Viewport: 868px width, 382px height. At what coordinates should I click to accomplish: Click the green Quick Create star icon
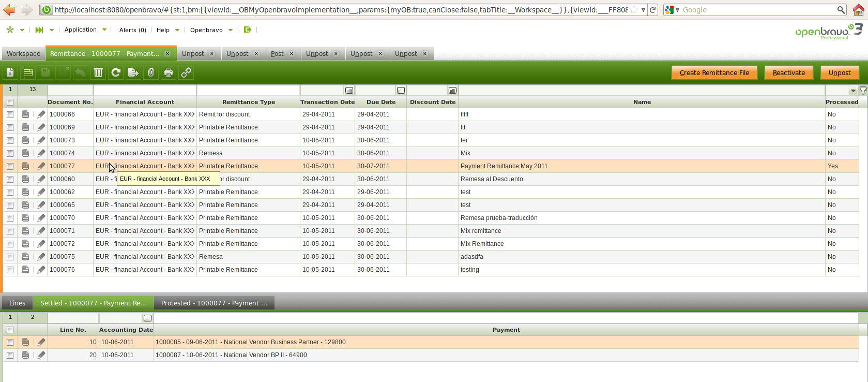10,30
